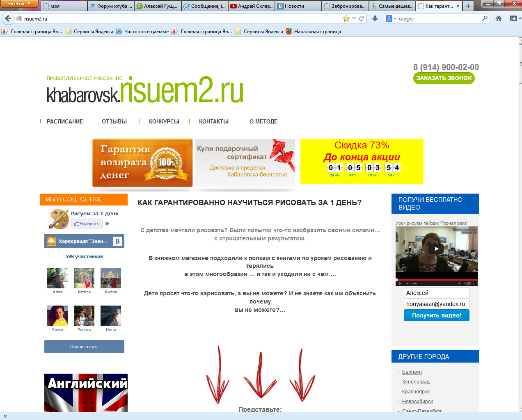Click the email field honyasaar@yandex.ru
Image resolution: width=522 pixels, height=420 pixels.
tap(437, 304)
